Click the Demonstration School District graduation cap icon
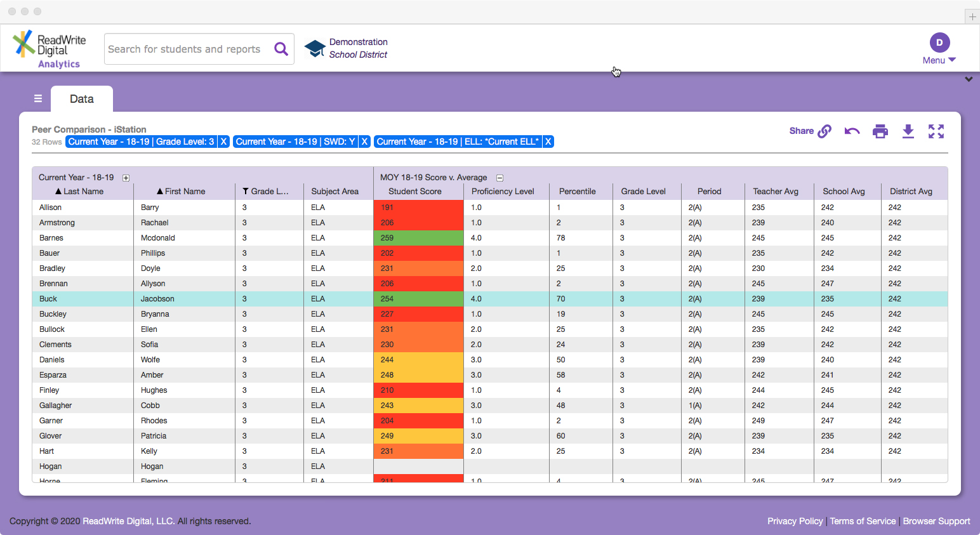Screen dimensions: 980x535 coord(314,48)
